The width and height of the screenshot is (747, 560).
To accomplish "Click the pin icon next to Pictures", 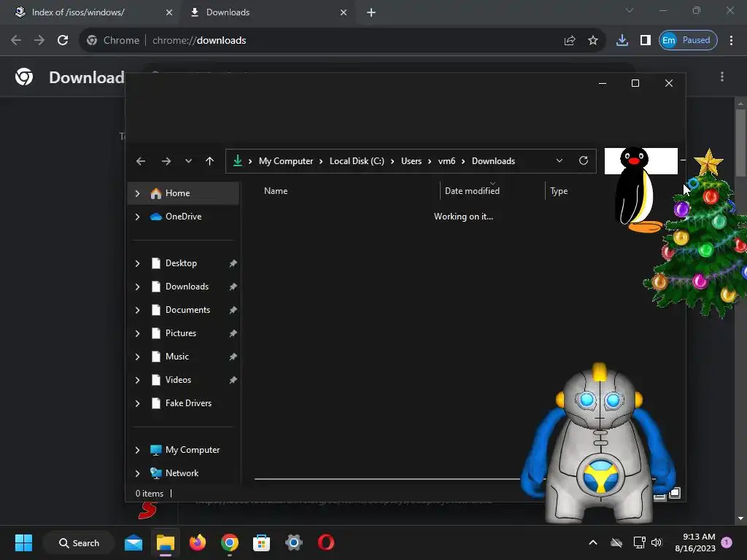I will [x=233, y=333].
